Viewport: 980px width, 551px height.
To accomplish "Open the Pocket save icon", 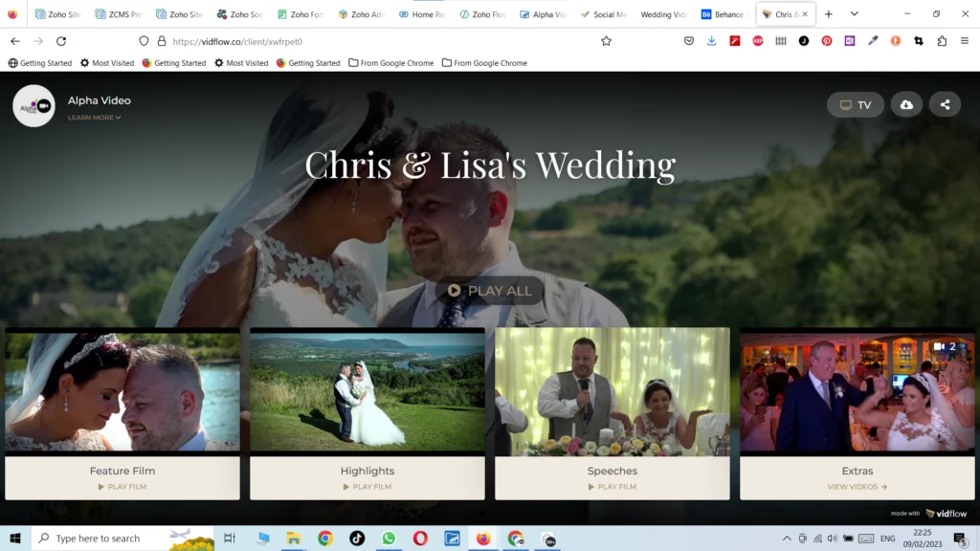I will click(x=690, y=42).
